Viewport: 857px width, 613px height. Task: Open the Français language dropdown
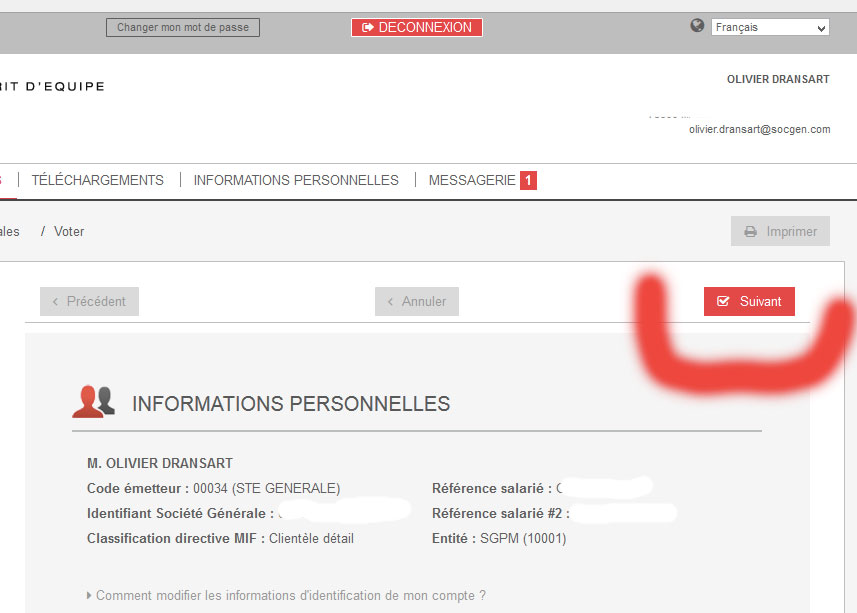769,28
